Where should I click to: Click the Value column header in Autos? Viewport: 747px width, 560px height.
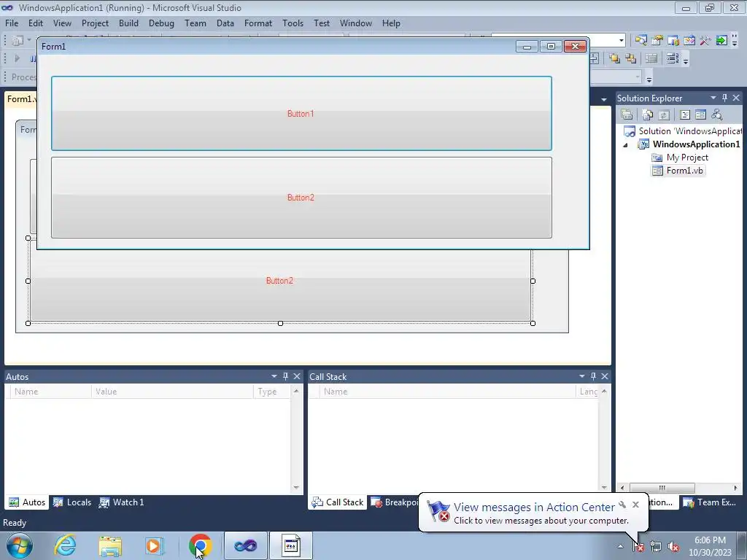coord(172,392)
